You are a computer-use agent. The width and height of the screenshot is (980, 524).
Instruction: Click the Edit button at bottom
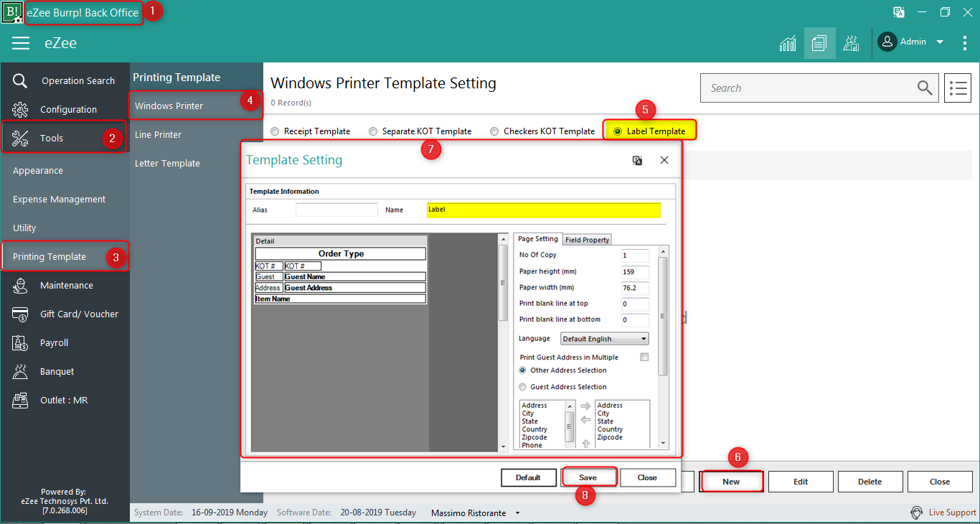pos(801,482)
